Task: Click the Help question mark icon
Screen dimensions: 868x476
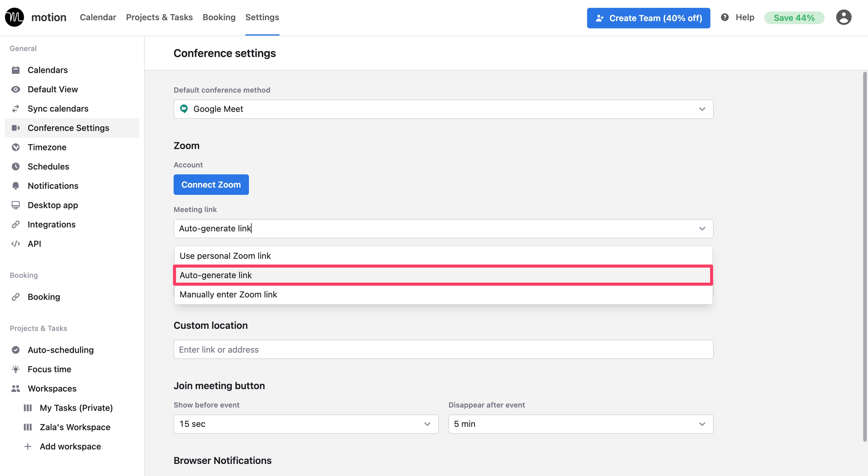Action: 725,17
